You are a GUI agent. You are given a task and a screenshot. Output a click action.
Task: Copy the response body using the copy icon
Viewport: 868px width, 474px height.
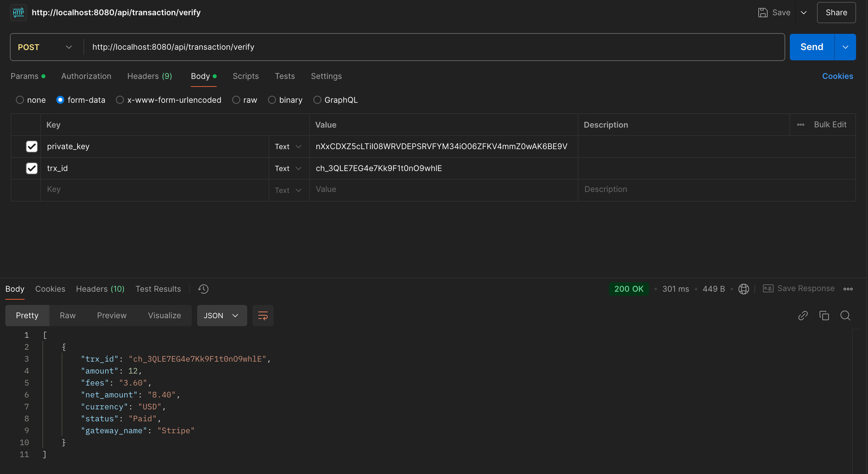pyautogui.click(x=824, y=316)
